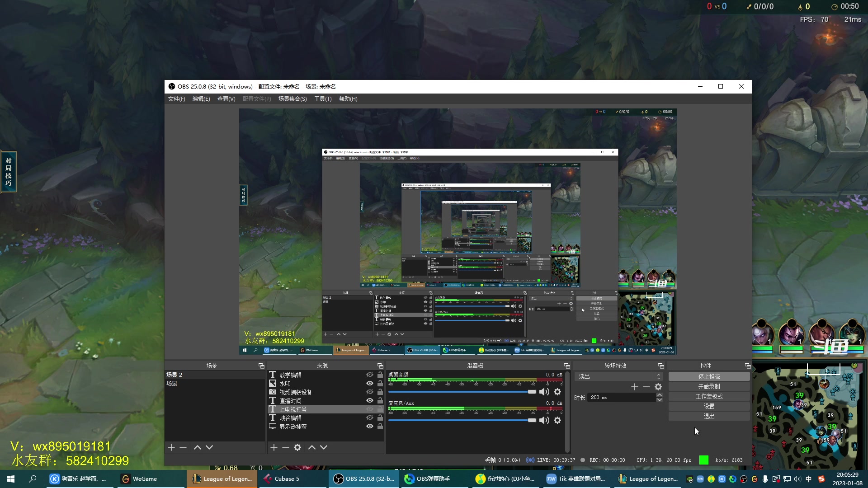Click the 停止推流 button
Viewport: 868px width, 488px height.
(x=709, y=376)
